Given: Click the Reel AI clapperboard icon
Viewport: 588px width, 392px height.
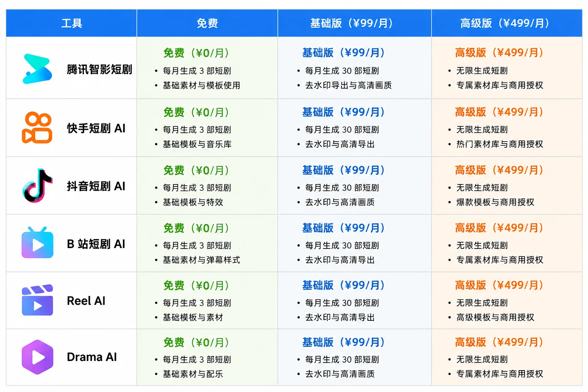Looking at the screenshot, I should 38,300.
